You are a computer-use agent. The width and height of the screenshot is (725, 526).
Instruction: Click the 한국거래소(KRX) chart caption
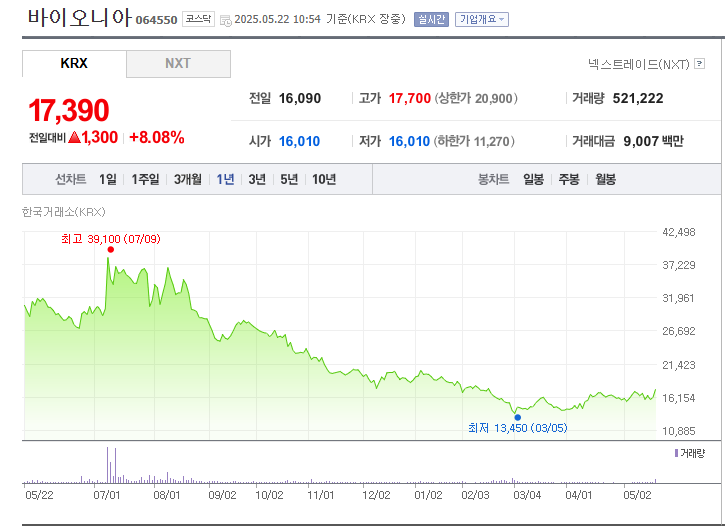(64, 212)
